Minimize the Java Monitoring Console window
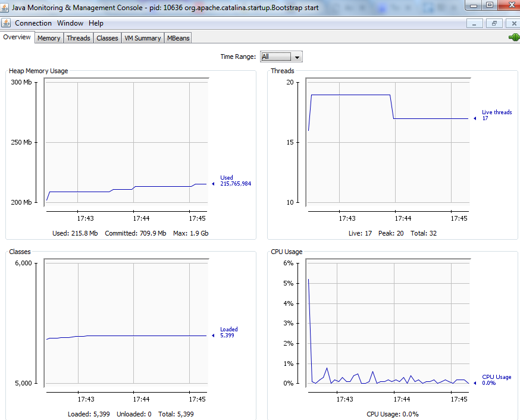Image resolution: width=520 pixels, height=420 pixels. point(474,5)
